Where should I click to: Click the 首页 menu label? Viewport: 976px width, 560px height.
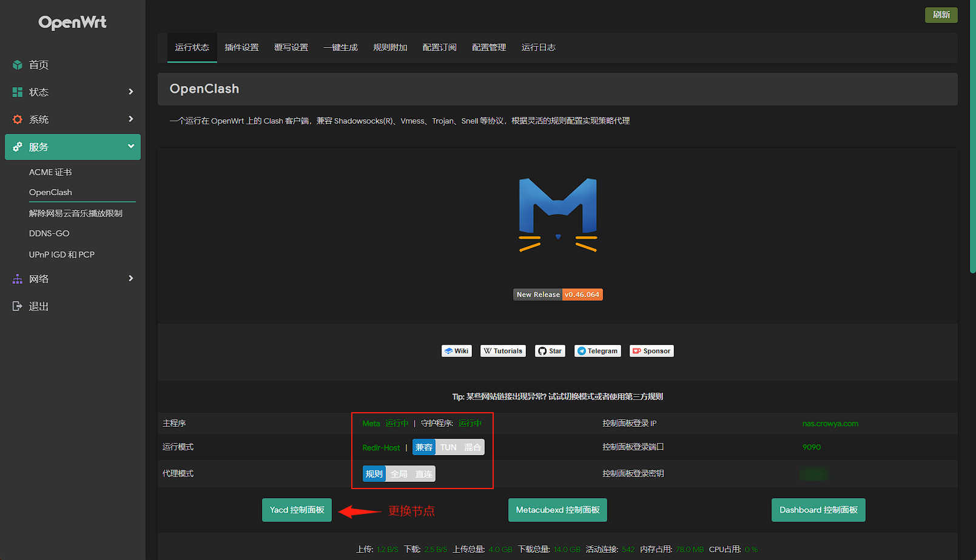pos(39,65)
